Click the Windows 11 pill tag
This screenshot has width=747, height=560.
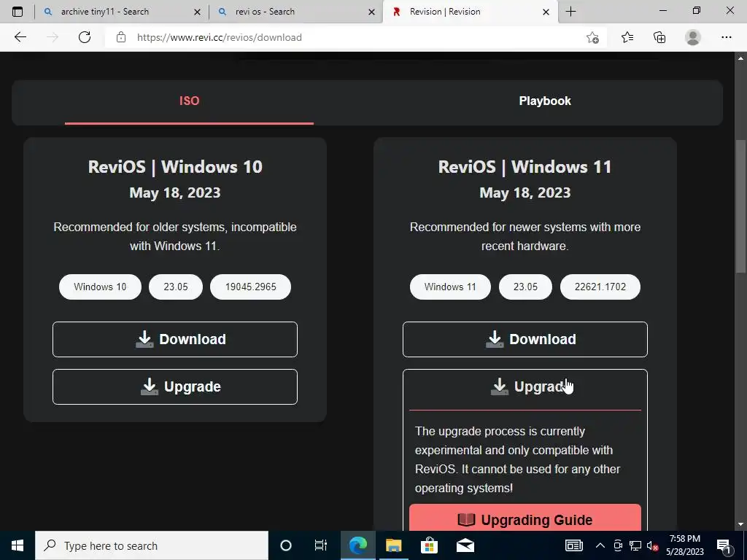pos(450,287)
